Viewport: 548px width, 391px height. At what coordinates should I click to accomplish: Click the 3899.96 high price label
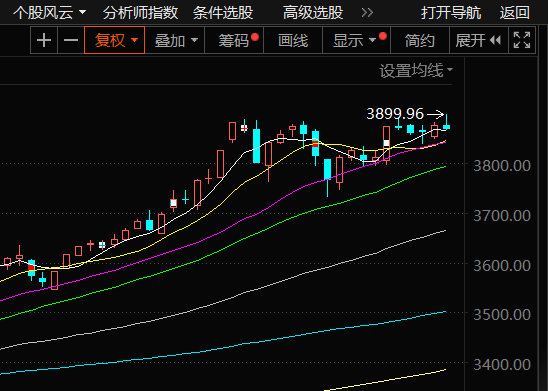coord(395,114)
